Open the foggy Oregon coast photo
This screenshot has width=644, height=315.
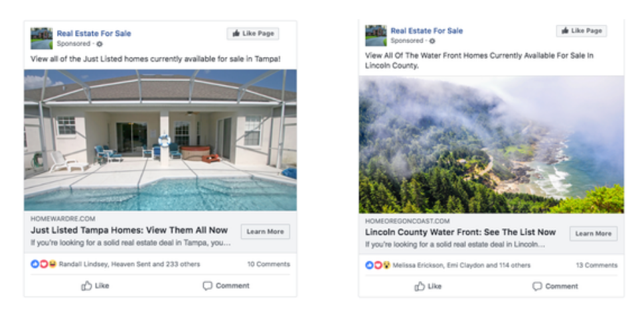coord(491,144)
